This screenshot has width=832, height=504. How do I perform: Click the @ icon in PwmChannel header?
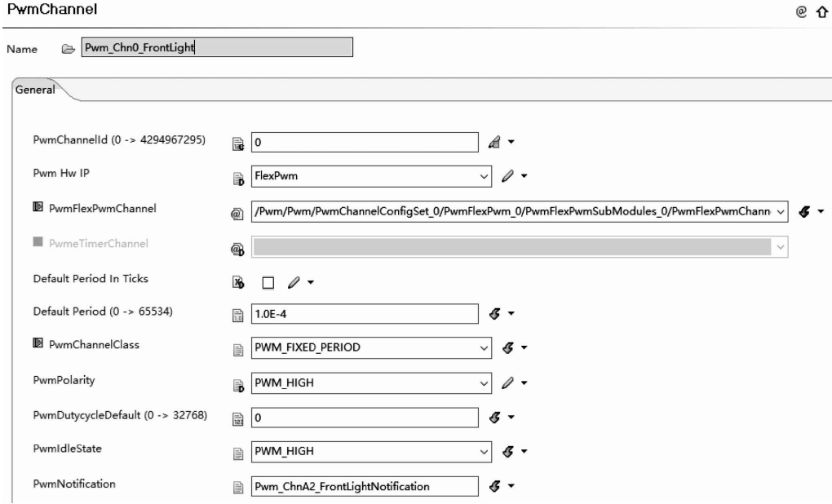(801, 11)
